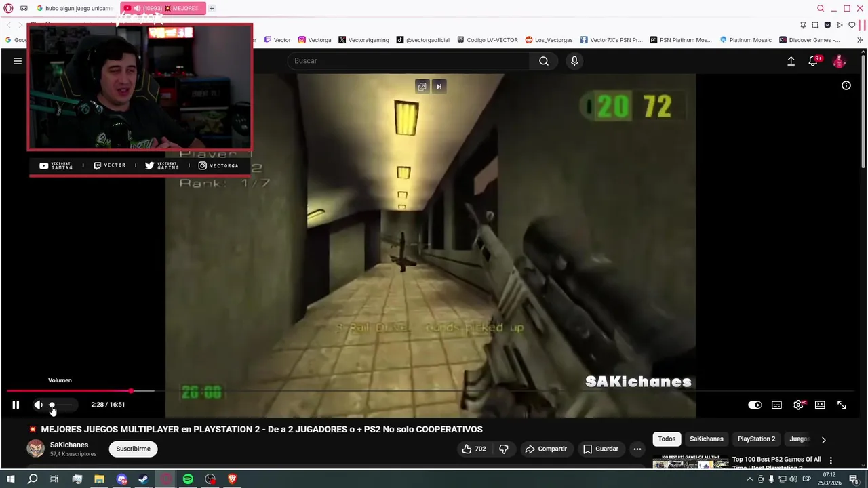
Task: Open File Explorer from the taskbar
Action: click(99, 479)
